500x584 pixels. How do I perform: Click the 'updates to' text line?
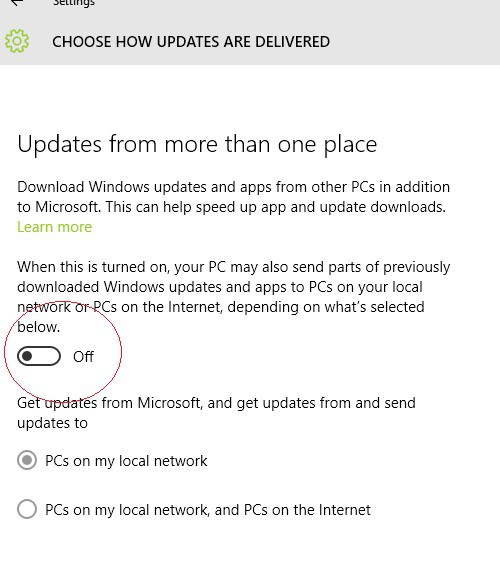click(x=52, y=423)
